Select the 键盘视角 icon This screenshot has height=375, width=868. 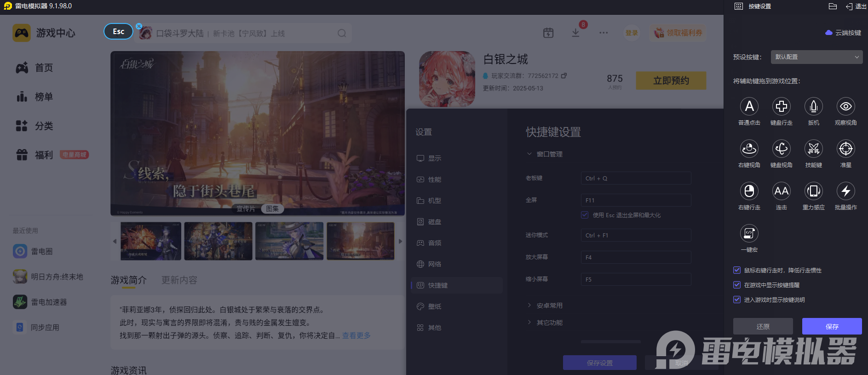point(782,149)
